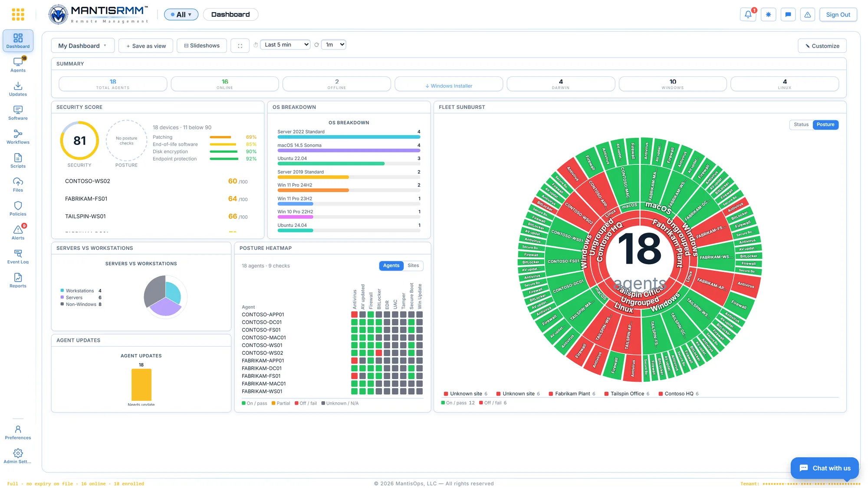Open the Dashboard sidebar item
Screen dimensions: 868x488
tap(18, 41)
